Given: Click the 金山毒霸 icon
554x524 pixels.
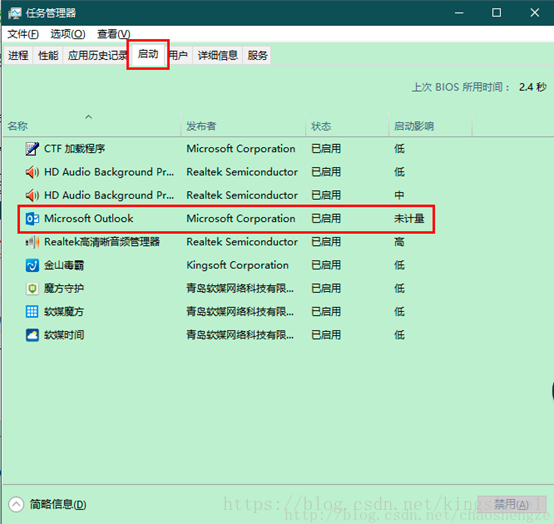Looking at the screenshot, I should 32,265.
